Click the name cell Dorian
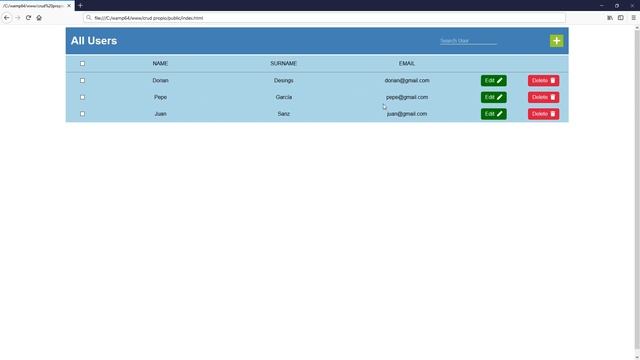 tap(160, 81)
